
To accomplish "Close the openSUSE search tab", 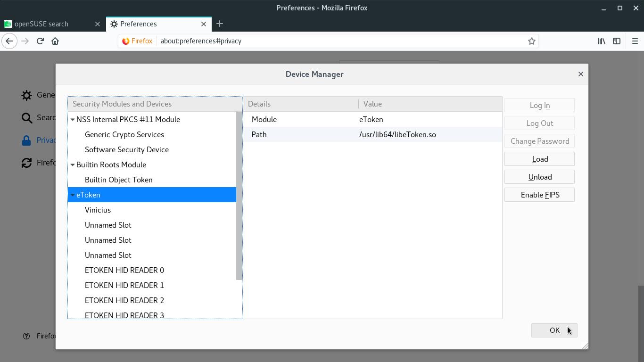I will (98, 24).
